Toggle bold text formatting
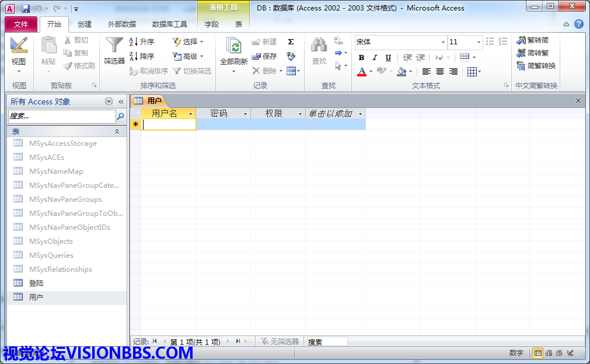The height and width of the screenshot is (364, 590). 361,57
